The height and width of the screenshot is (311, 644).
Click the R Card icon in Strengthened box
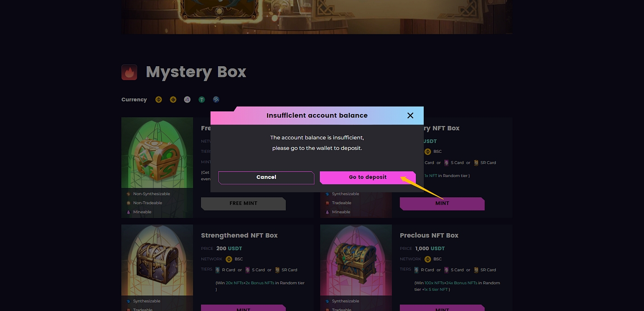tap(218, 270)
